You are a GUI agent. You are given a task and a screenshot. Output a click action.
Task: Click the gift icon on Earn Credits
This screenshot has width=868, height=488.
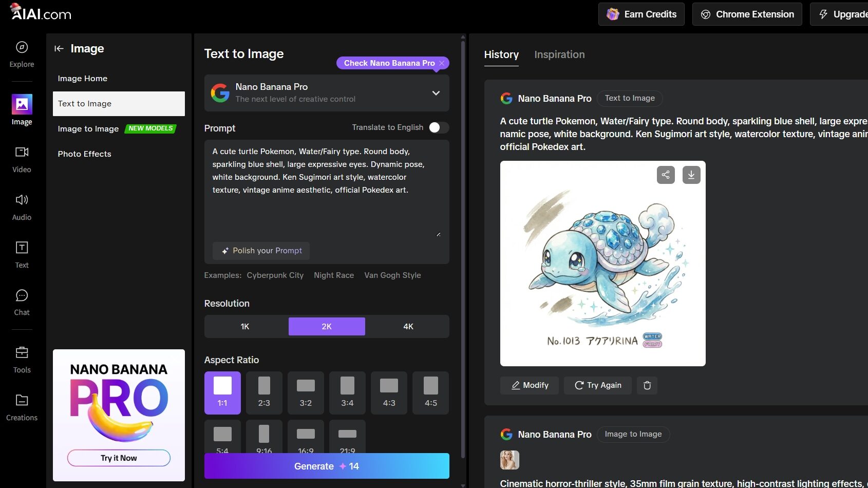[x=613, y=14]
